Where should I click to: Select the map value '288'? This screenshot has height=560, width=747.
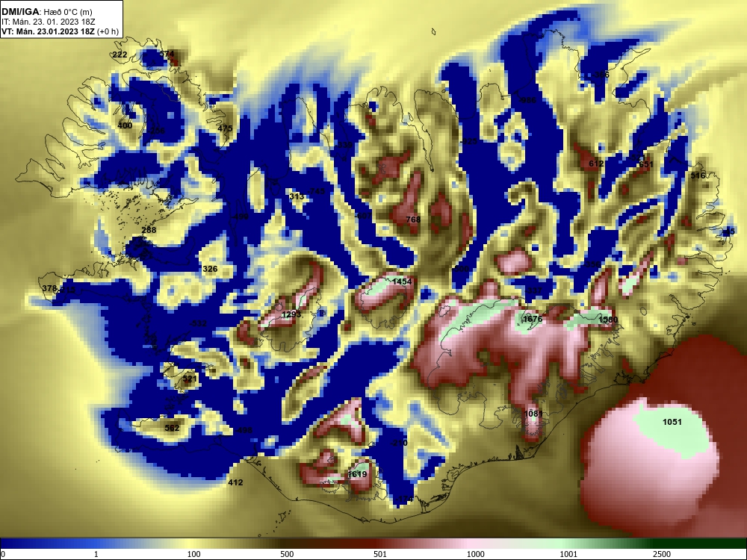click(149, 230)
